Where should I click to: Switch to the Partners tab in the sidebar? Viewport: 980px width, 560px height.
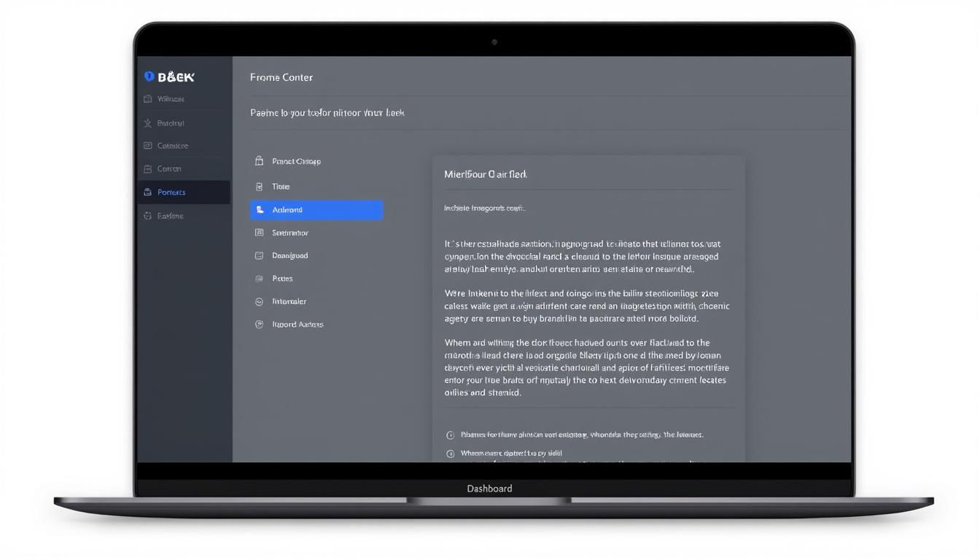click(170, 192)
